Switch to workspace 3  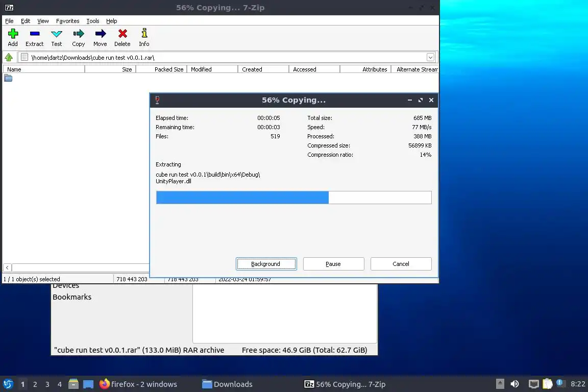coord(47,384)
